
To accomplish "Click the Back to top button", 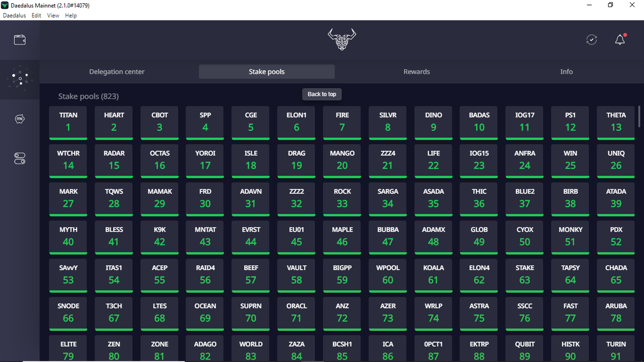I will 322,94.
